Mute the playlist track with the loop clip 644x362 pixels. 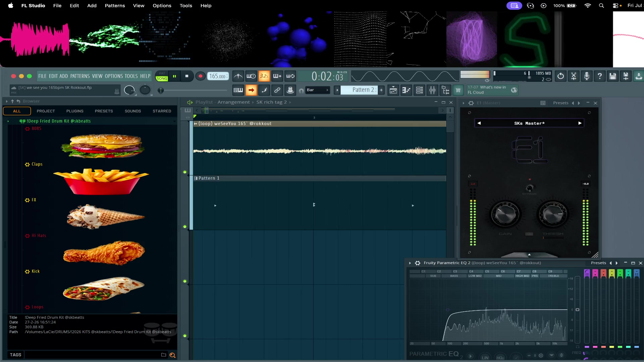point(185,172)
